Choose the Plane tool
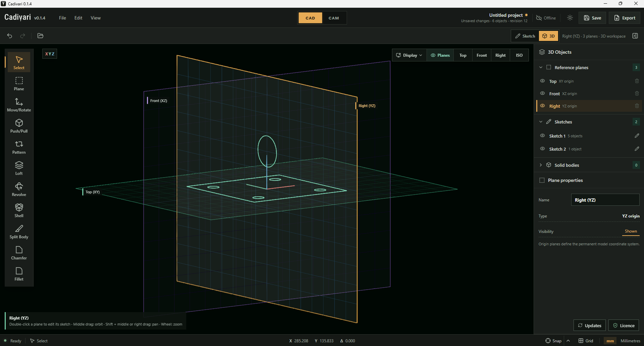This screenshot has height=346, width=644. (19, 84)
